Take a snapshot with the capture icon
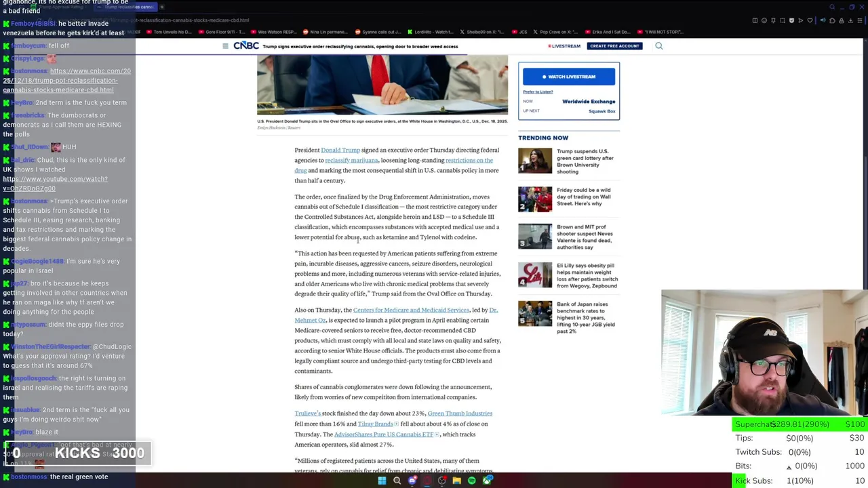 point(783,20)
